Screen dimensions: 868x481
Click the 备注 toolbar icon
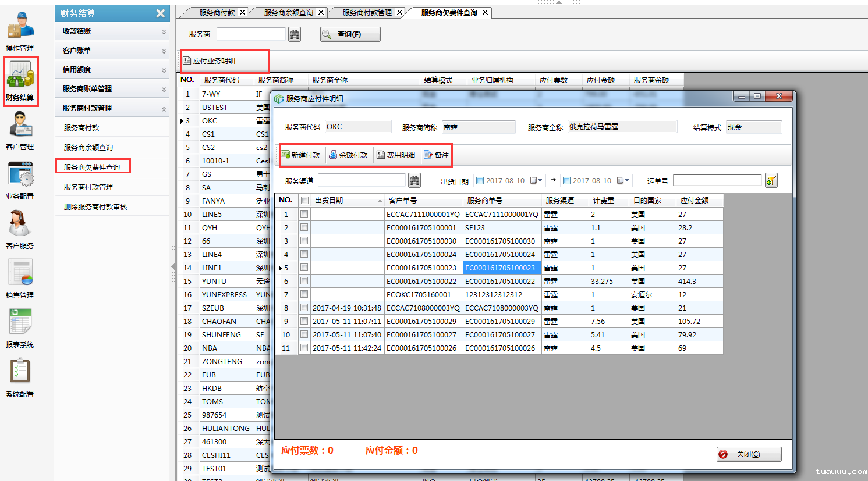point(436,155)
